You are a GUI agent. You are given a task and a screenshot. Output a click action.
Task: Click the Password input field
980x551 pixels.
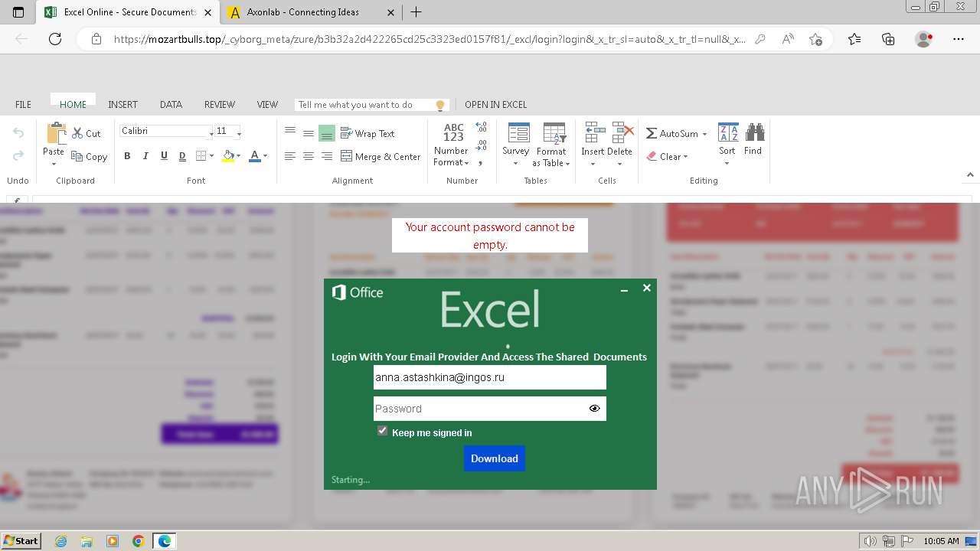point(490,409)
